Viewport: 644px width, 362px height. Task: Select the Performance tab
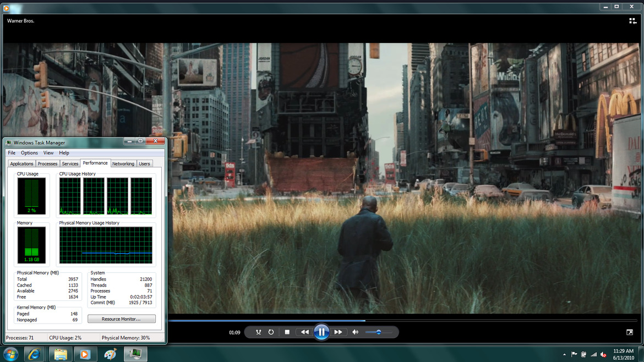click(x=95, y=163)
